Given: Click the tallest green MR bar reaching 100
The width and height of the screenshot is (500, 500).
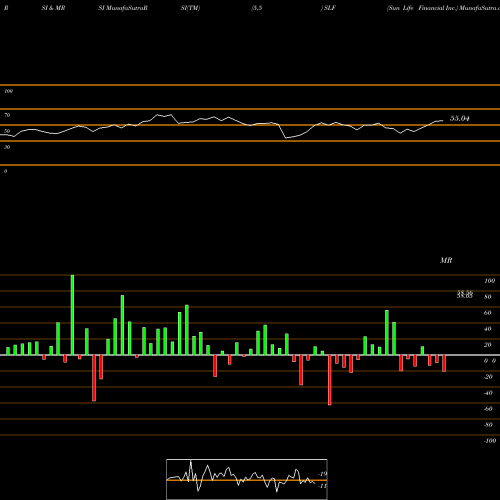Looking at the screenshot, I should coord(72,315).
